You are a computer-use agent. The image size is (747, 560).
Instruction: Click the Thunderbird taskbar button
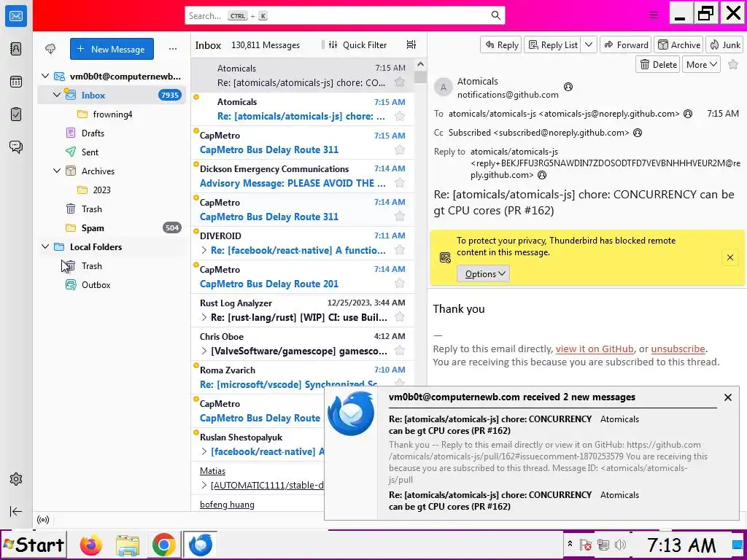[200, 545]
